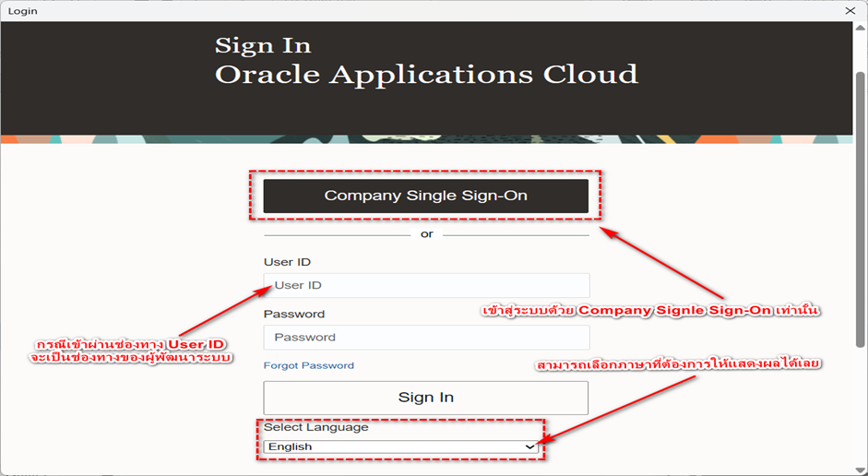
Task: Focus the Password input field
Action: click(x=425, y=337)
